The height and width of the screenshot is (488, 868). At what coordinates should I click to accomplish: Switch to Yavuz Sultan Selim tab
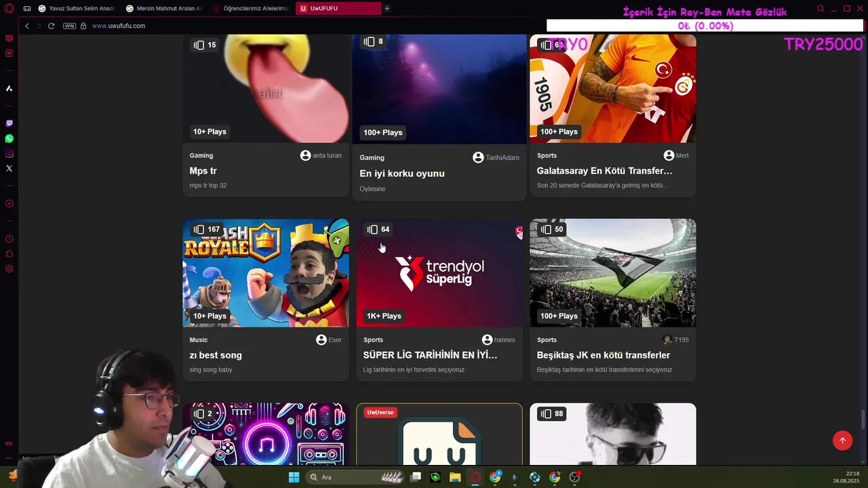(x=77, y=9)
